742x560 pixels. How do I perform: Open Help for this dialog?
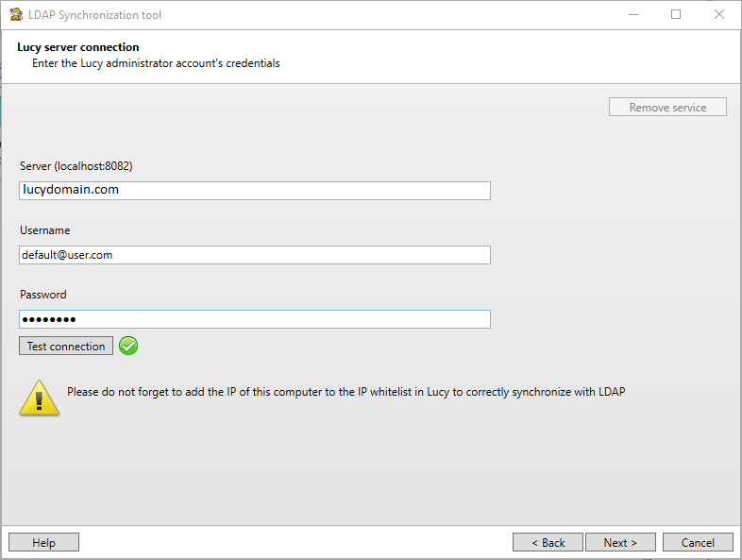[x=44, y=542]
